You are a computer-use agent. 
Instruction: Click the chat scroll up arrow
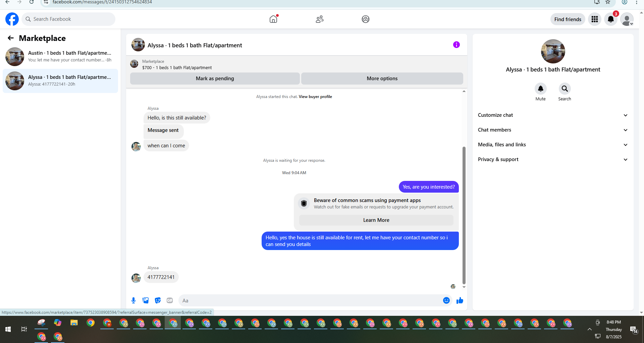coord(464,91)
